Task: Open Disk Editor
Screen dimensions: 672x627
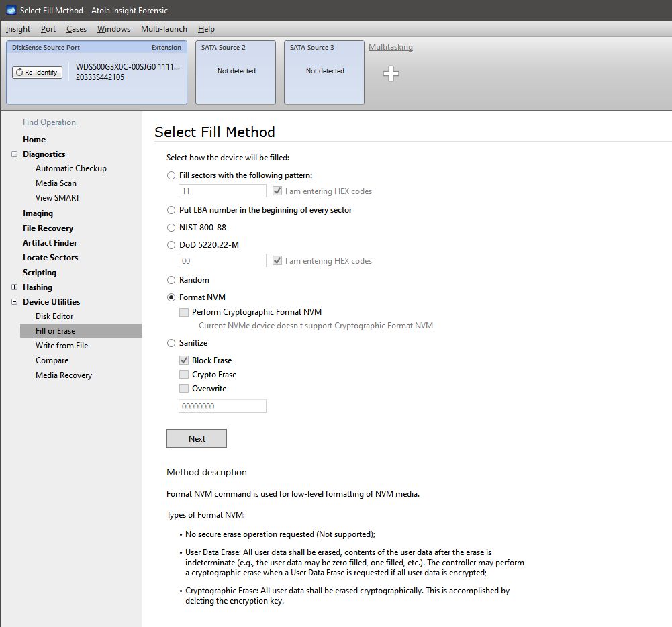Action: pos(54,316)
